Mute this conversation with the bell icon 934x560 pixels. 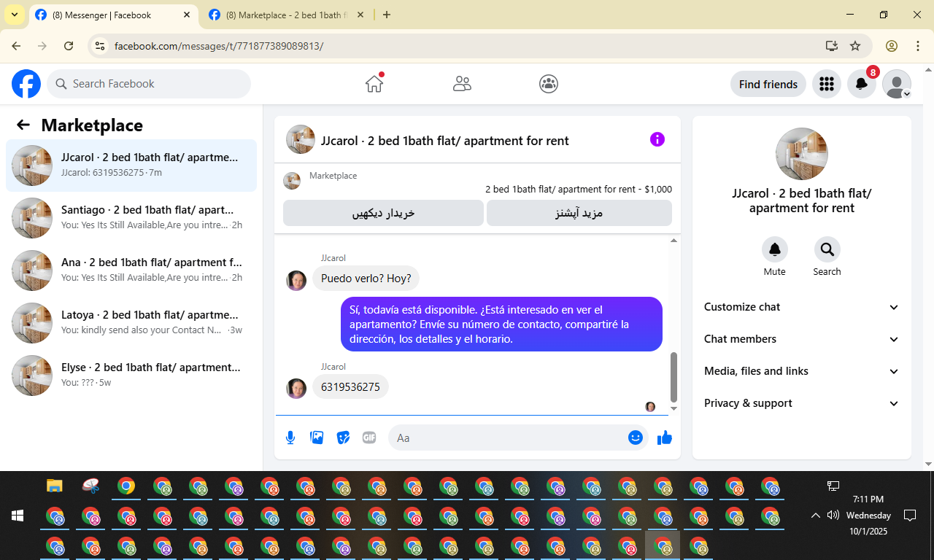[x=775, y=250]
